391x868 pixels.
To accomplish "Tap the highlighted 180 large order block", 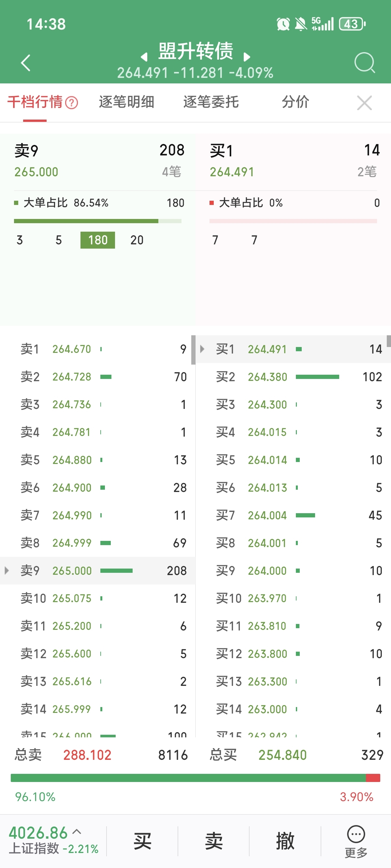I will tap(97, 240).
